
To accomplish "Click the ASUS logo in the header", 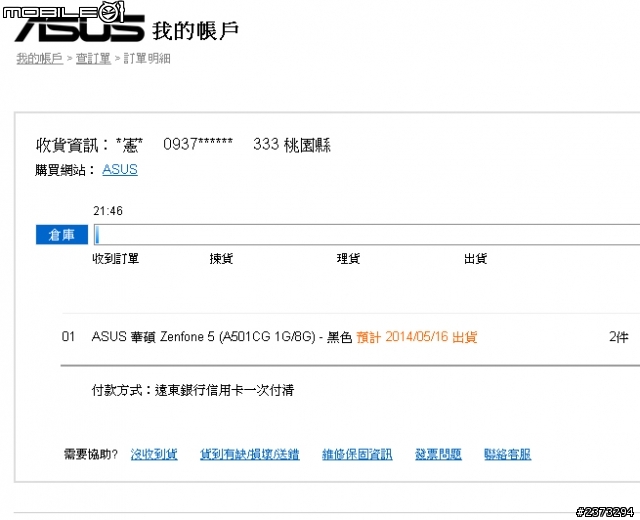I will 80,28.
